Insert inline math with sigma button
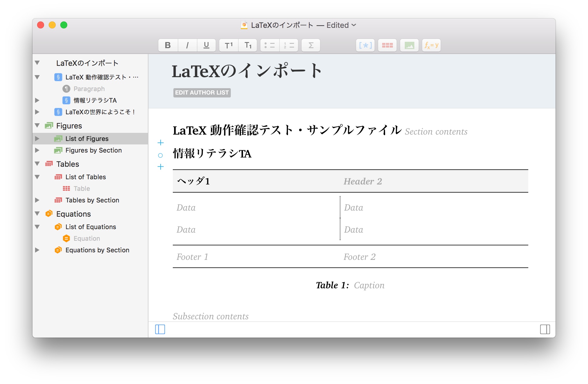The width and height of the screenshot is (588, 384). 311,45
